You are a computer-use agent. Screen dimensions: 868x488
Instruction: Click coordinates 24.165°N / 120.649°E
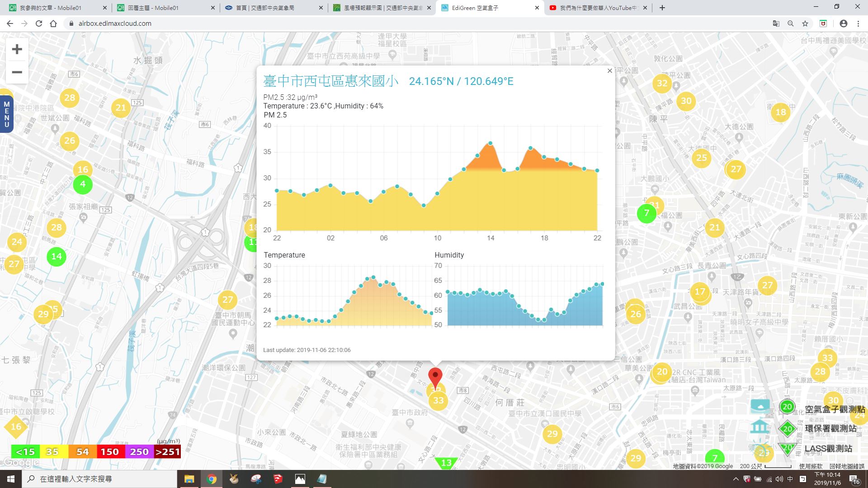pyautogui.click(x=461, y=81)
